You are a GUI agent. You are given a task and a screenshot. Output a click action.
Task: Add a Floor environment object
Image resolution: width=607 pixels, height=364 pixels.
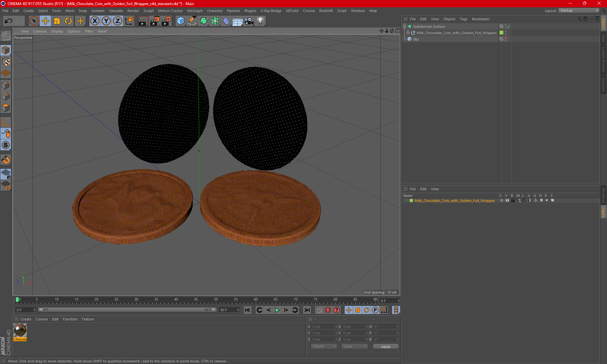(237, 21)
